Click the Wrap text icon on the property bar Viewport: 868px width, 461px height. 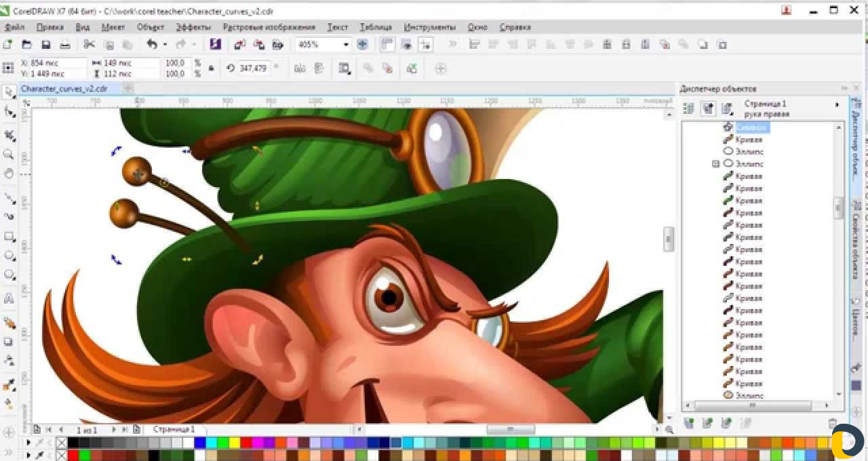345,68
